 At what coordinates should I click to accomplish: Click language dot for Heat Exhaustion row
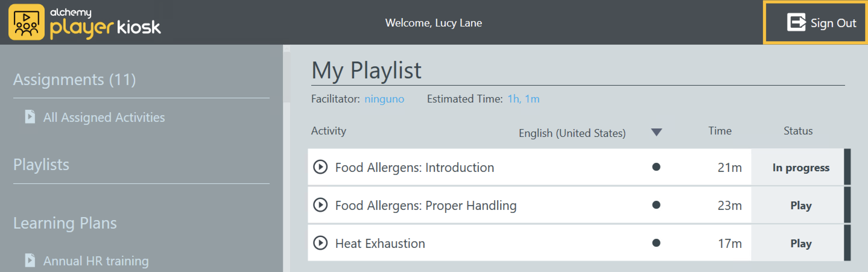[x=656, y=243]
